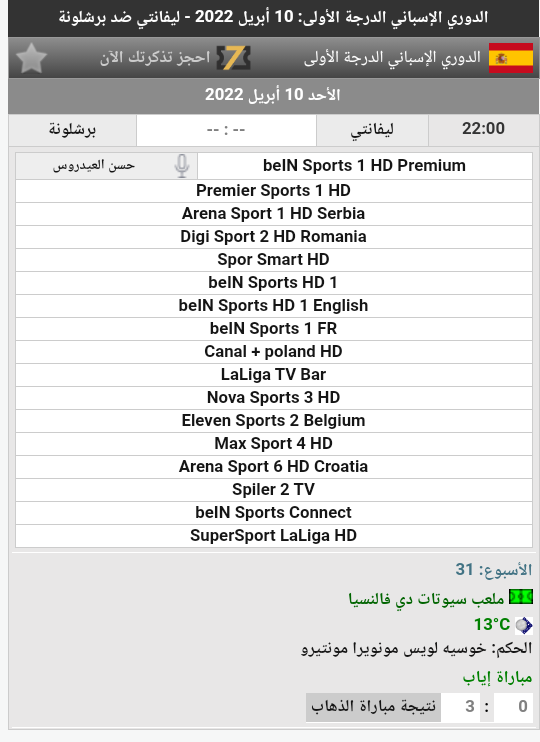Click the Levante team name cell

[x=372, y=130]
